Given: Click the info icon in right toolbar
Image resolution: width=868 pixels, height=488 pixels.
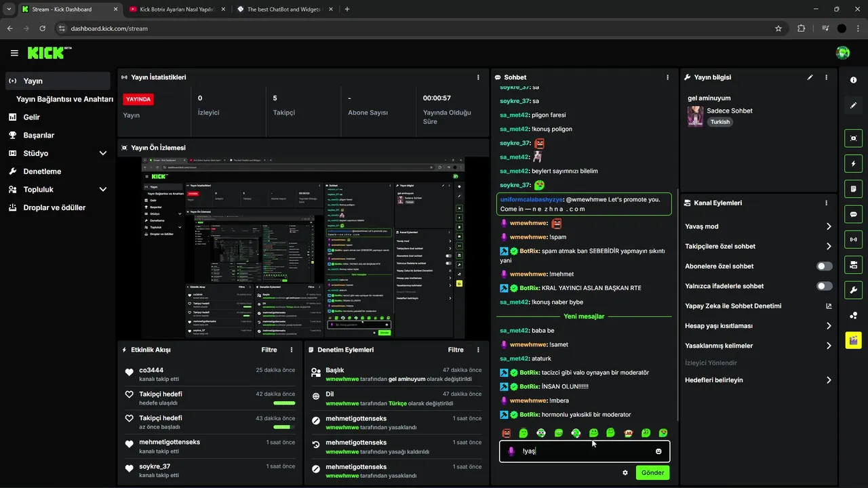Looking at the screenshot, I should pos(853,80).
